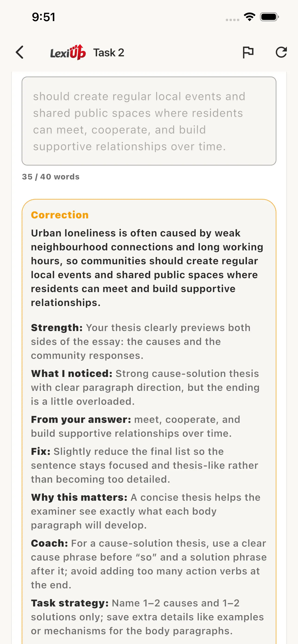Tap the Coach advice paragraph

[x=149, y=564]
